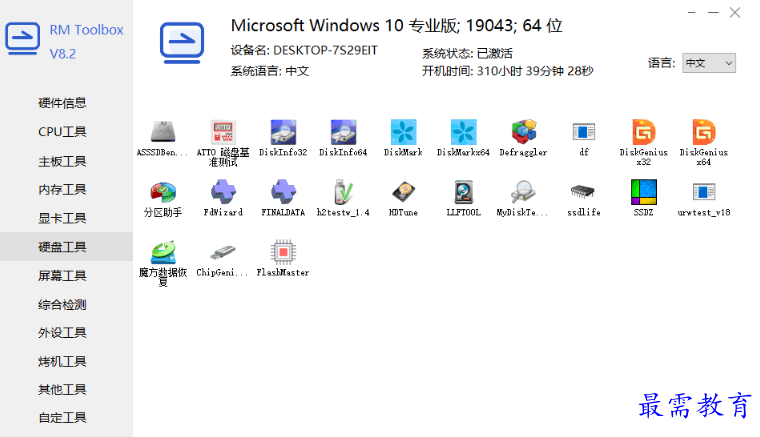The width and height of the screenshot is (760, 437).
Task: Switch to 硬件信息 hardware info section
Action: (63, 103)
